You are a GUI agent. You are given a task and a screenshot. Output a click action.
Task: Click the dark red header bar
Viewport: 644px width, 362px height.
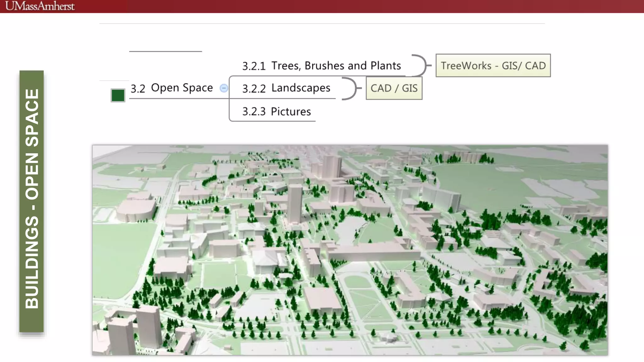[x=346, y=6]
